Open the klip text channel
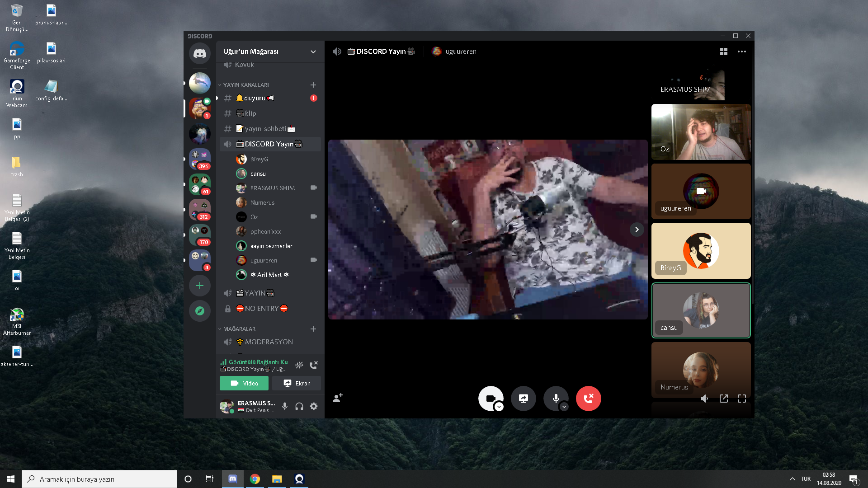 (270, 113)
